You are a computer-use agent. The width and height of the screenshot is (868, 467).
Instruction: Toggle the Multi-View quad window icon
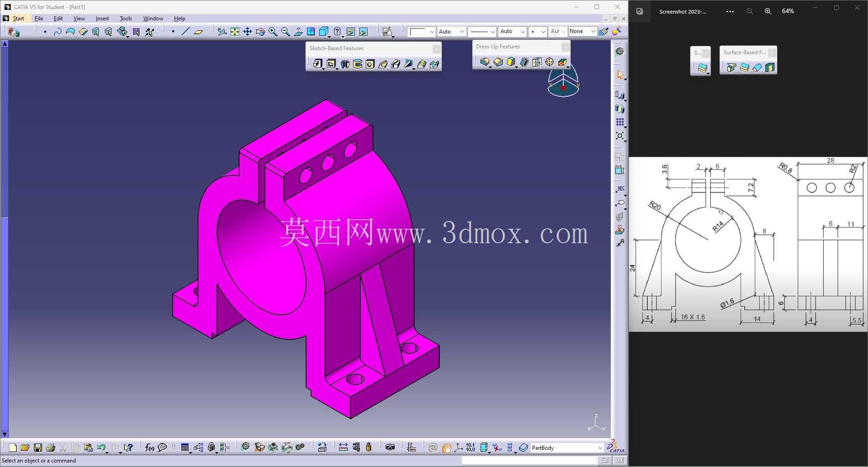311,31
